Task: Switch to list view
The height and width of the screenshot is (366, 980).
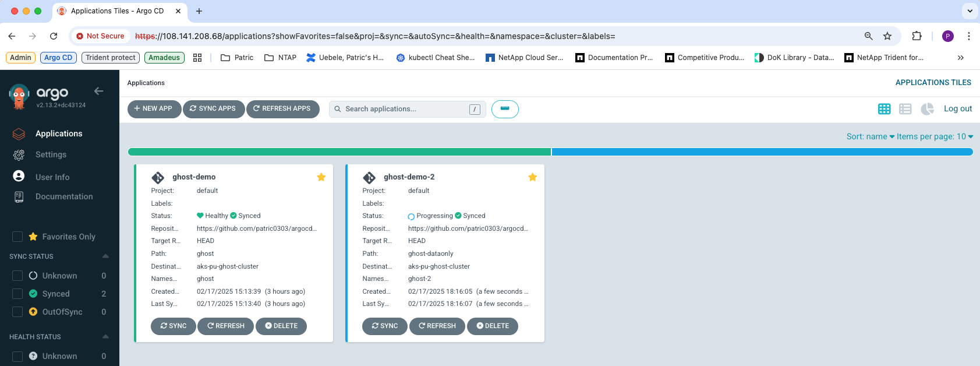Action: (905, 109)
